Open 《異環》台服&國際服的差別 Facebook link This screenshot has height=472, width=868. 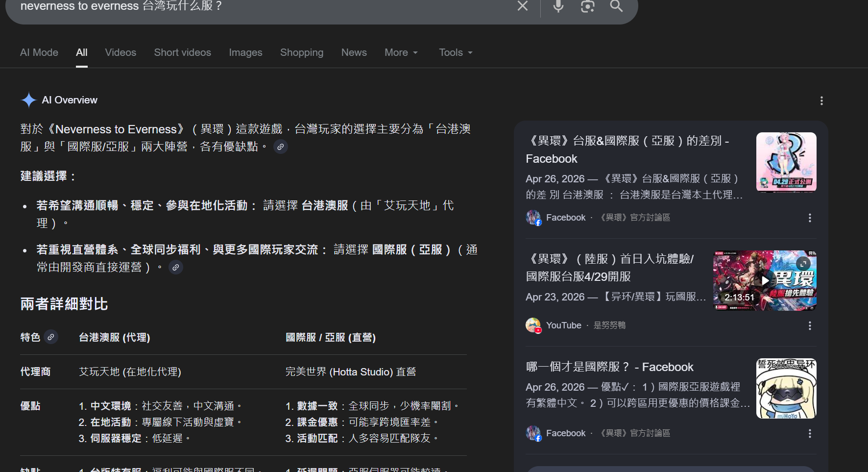click(x=627, y=149)
